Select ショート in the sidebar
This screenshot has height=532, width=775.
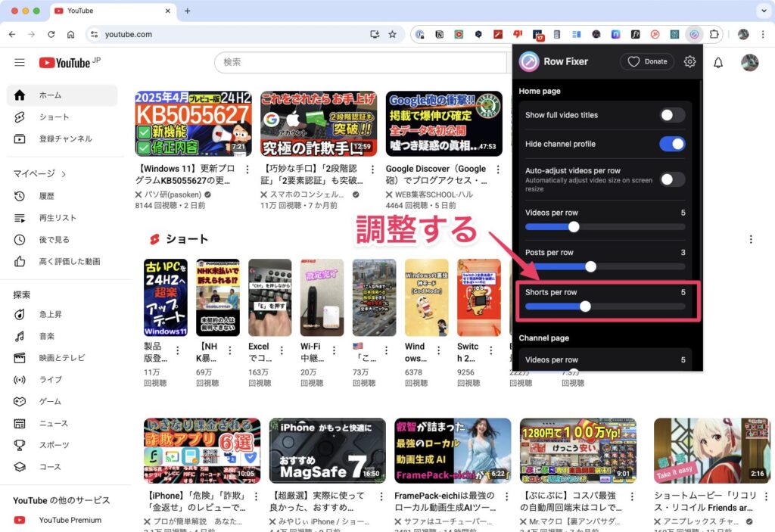point(62,117)
